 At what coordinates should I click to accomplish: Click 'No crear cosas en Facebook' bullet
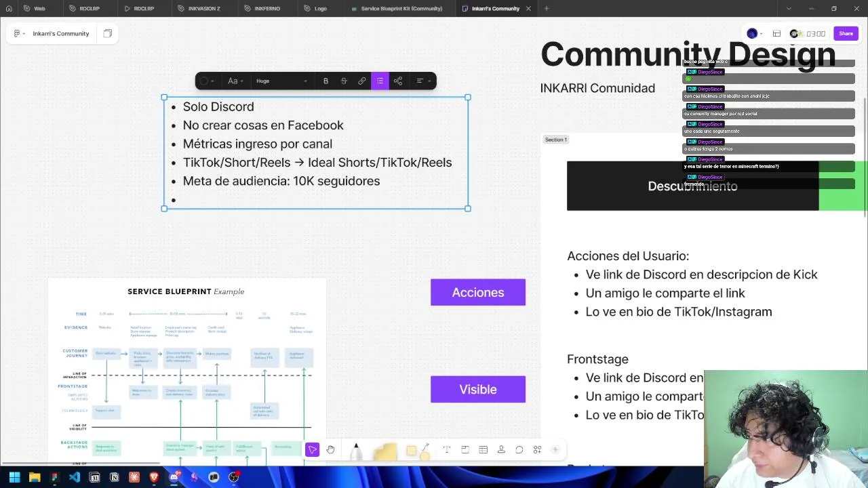click(263, 125)
